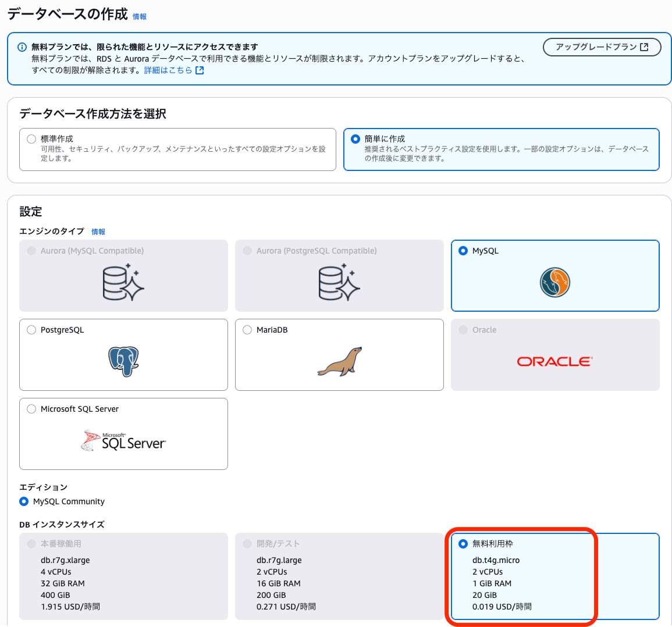Click the 1.915 USD/時間 price
This screenshot has height=627, width=672.
(x=70, y=607)
